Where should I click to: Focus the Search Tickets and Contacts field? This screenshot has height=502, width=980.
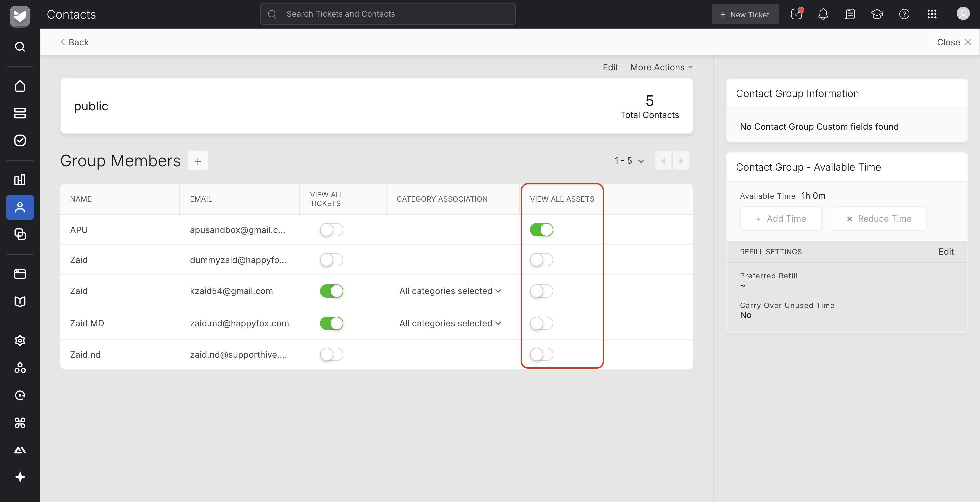[388, 14]
